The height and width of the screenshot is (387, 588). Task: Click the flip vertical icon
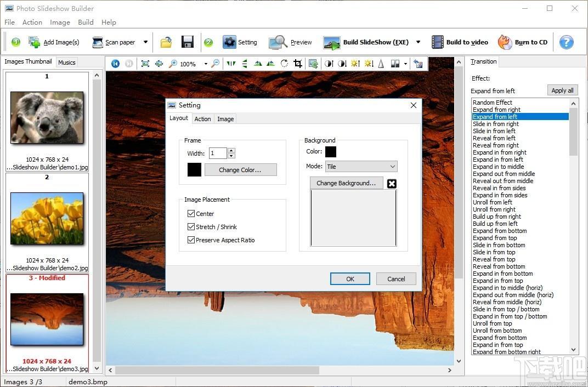coord(245,64)
